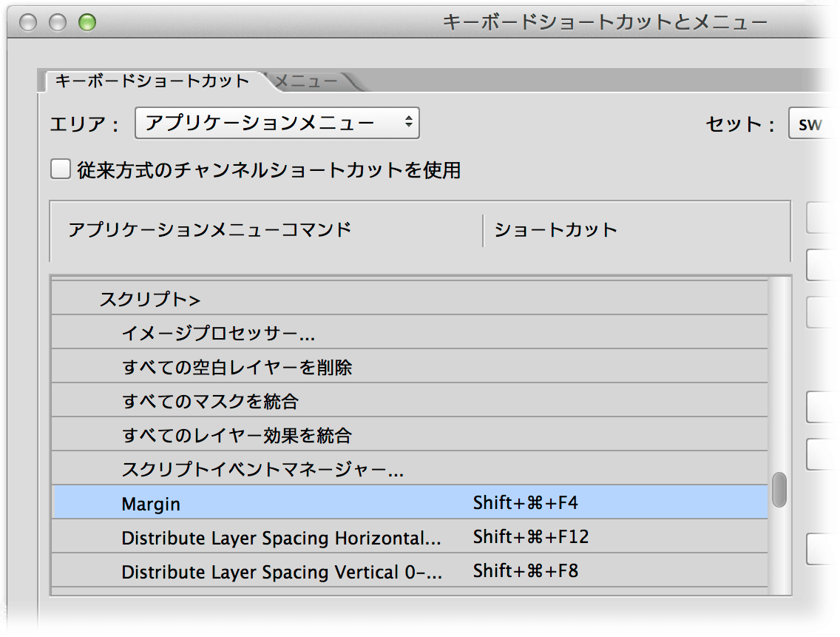
Task: Click the gray close window button
Action: [x=28, y=22]
